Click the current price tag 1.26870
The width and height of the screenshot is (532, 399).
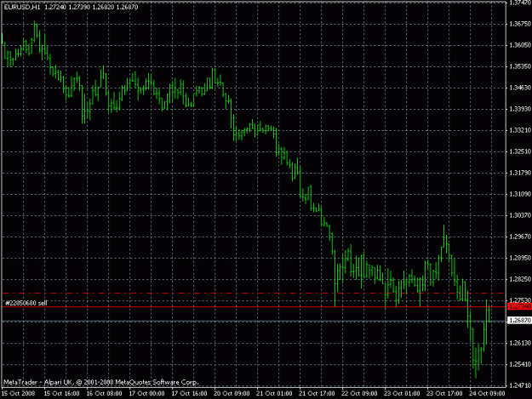pos(519,321)
